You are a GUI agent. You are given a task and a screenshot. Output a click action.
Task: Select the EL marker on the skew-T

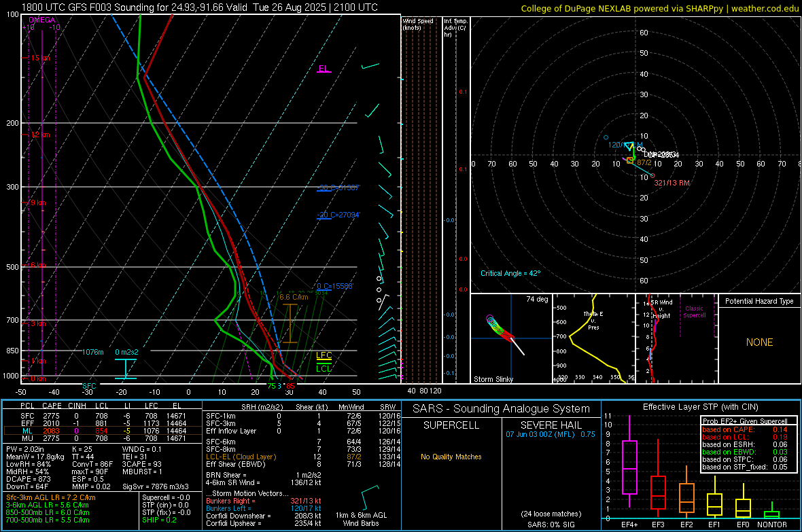[324, 69]
